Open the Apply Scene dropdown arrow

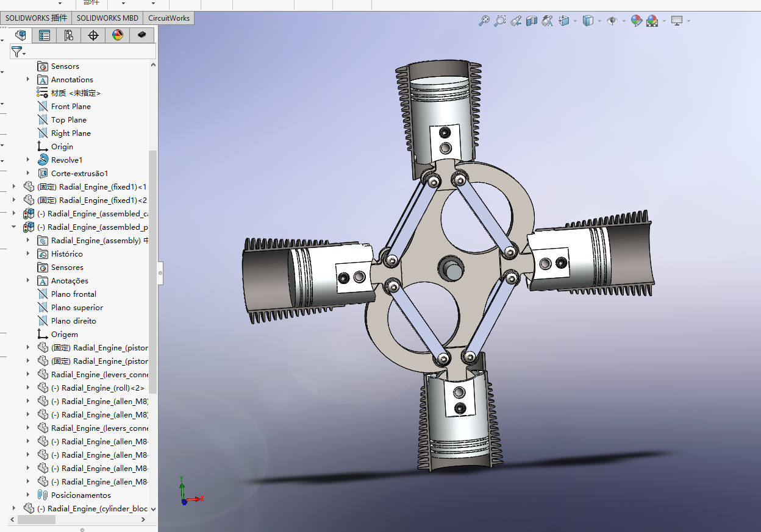(x=664, y=21)
